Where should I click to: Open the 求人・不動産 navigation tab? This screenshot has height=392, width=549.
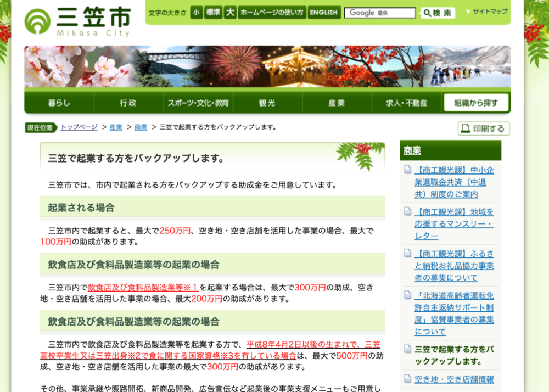[406, 103]
